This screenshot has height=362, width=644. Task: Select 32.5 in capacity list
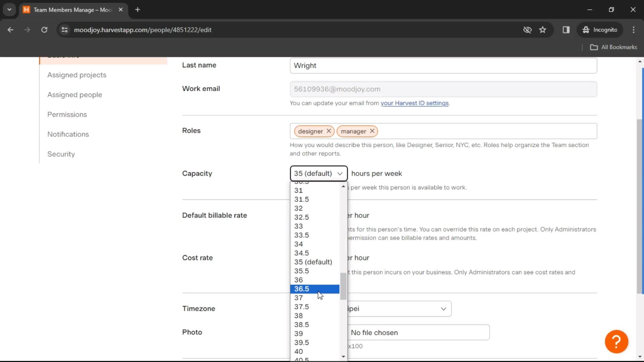click(315, 217)
